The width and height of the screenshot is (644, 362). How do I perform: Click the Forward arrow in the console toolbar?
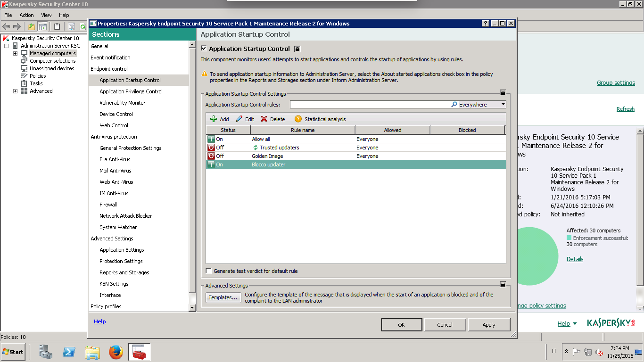pos(17,26)
